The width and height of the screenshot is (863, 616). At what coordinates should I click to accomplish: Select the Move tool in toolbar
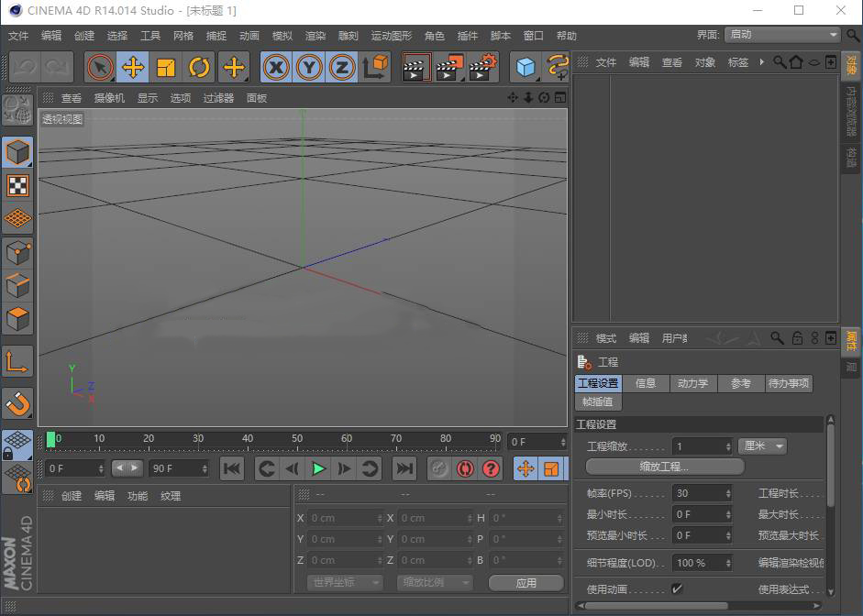click(133, 67)
